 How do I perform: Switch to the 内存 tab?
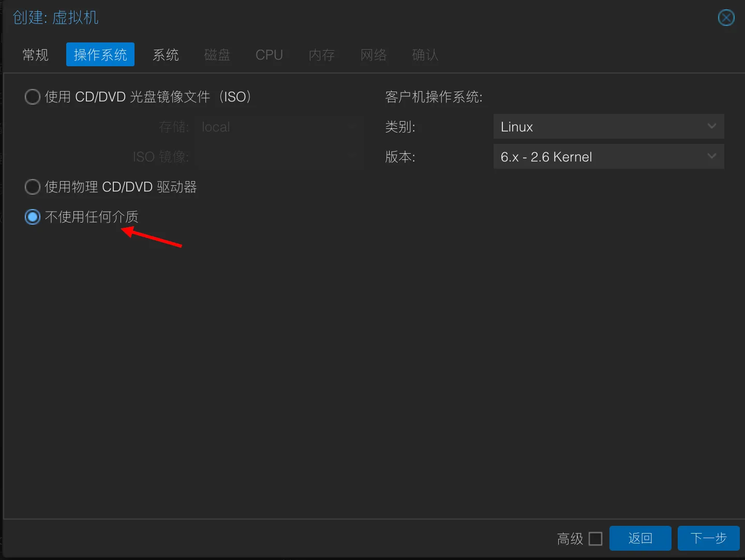point(321,55)
